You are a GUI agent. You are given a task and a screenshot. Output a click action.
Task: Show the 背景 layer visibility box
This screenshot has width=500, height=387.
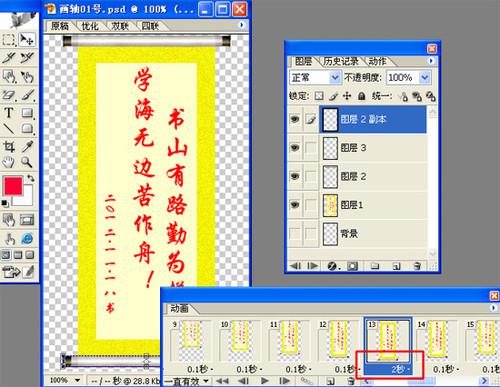(295, 233)
